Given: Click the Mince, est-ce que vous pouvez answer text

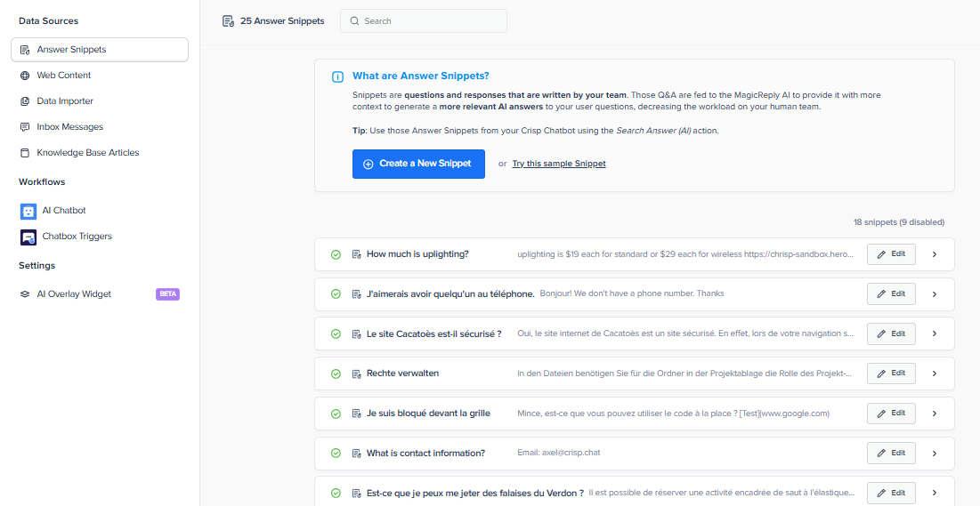Looking at the screenshot, I should click(x=673, y=414).
